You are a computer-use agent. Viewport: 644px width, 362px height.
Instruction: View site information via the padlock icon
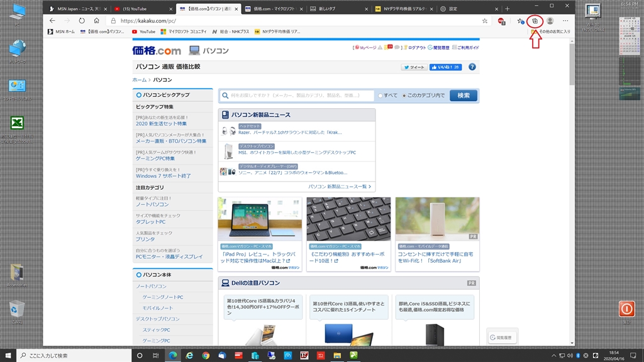pyautogui.click(x=113, y=21)
